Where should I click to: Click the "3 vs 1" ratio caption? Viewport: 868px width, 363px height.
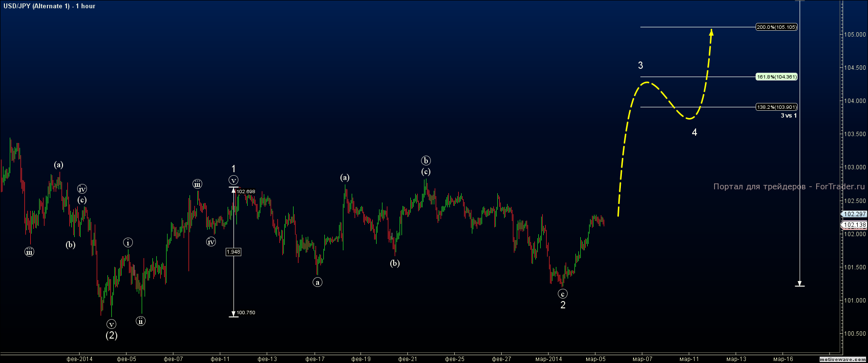tap(788, 116)
